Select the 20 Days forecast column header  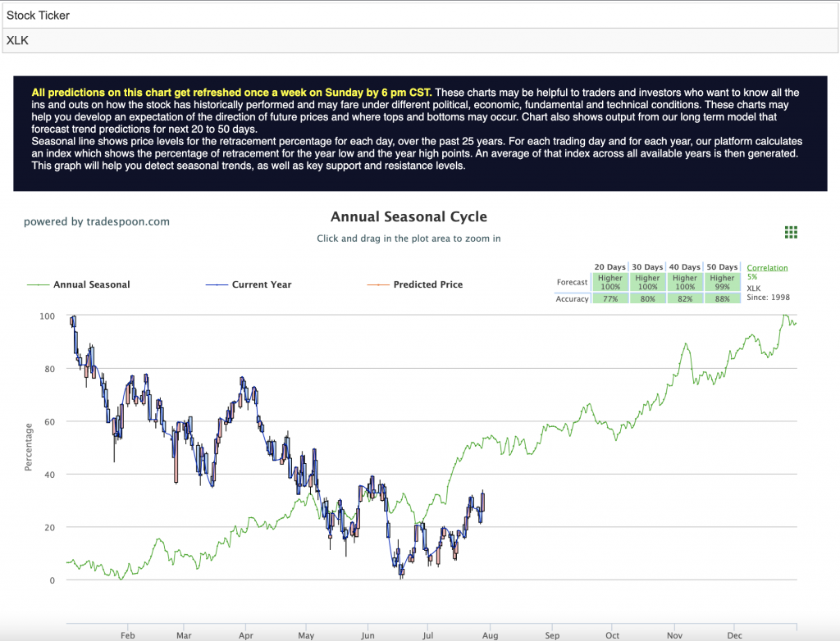coord(609,266)
